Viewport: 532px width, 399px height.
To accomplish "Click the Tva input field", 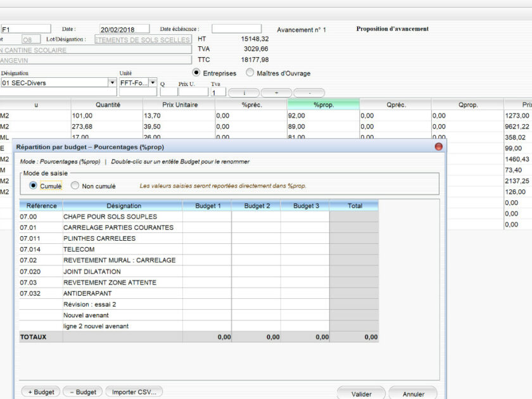I will (x=218, y=92).
